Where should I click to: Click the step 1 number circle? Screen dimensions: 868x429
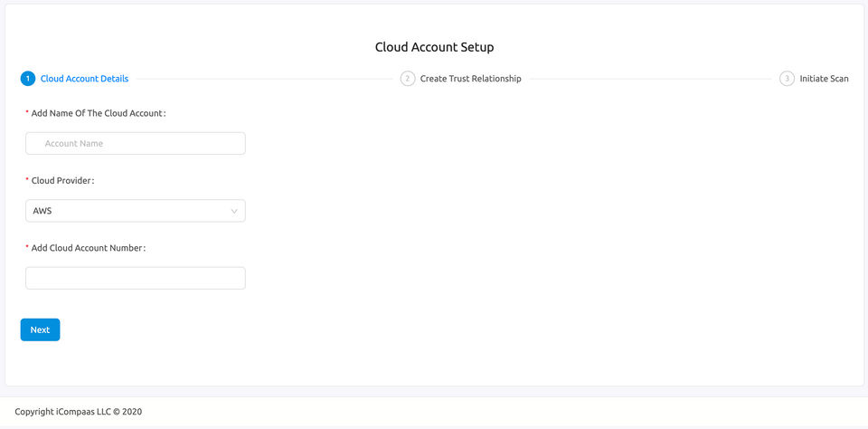(28, 79)
